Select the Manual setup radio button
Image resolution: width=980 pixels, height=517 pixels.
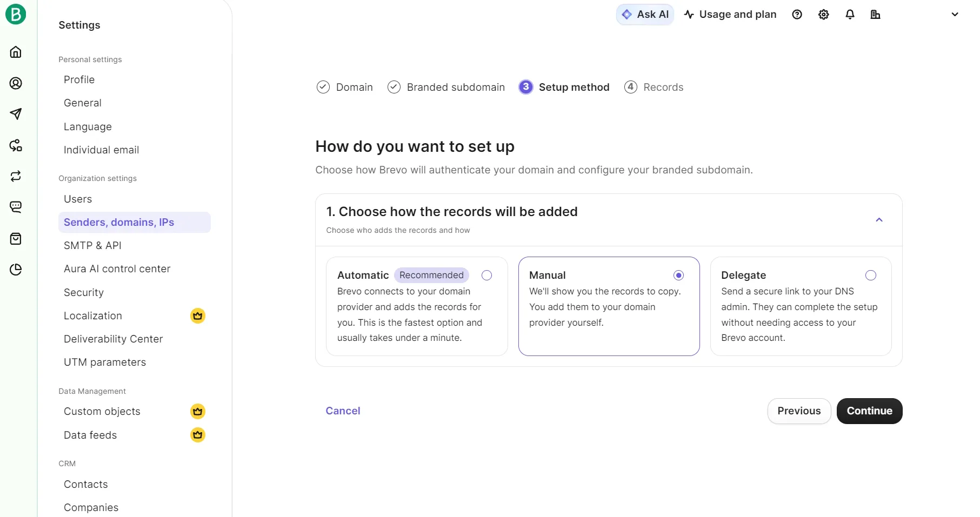click(x=678, y=275)
